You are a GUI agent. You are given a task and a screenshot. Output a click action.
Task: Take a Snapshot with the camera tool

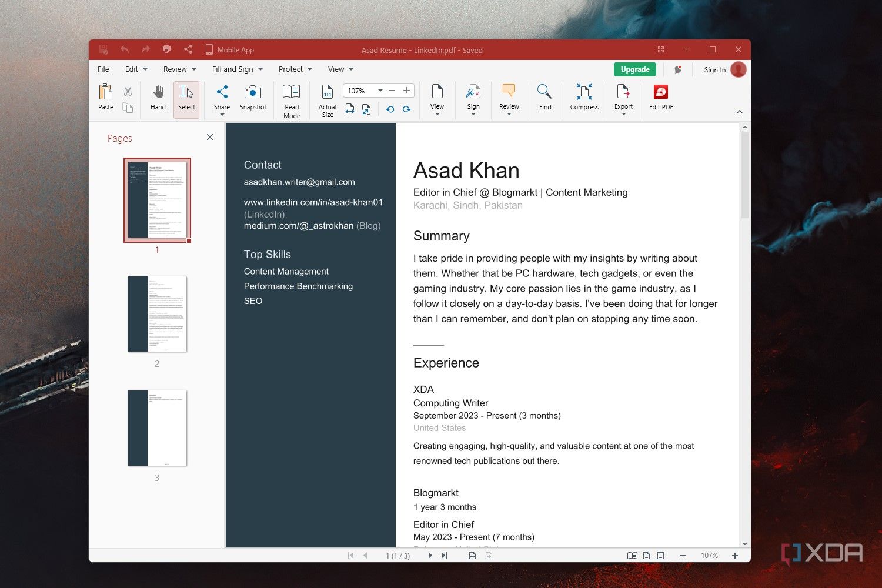253,97
